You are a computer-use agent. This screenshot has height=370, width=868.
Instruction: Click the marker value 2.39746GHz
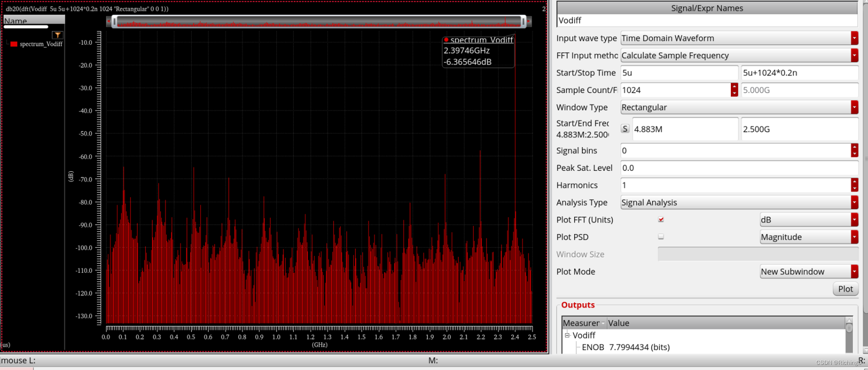point(467,51)
